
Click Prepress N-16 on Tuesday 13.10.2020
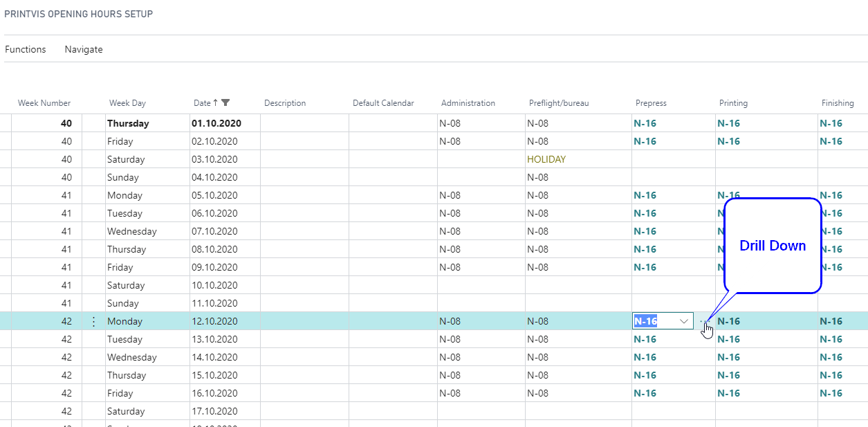point(645,339)
